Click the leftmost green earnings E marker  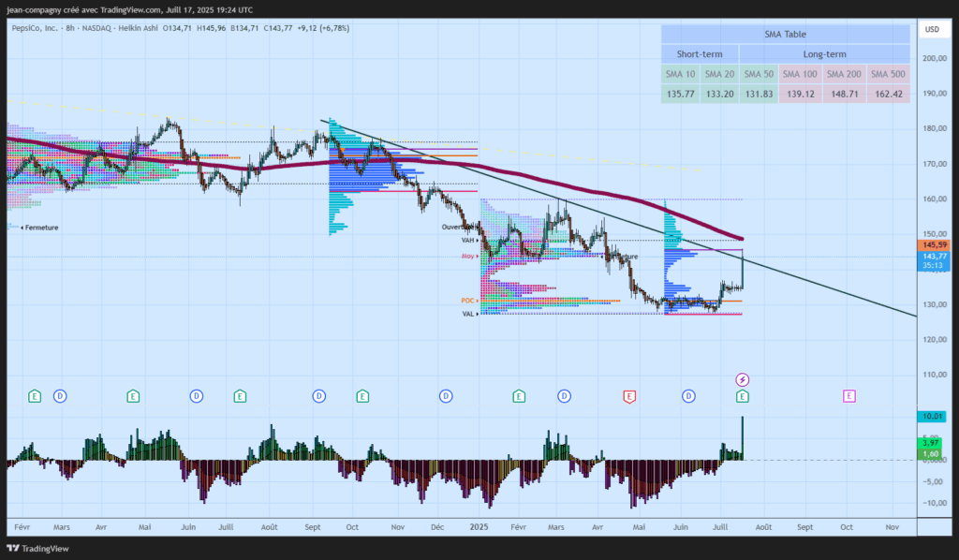click(35, 396)
